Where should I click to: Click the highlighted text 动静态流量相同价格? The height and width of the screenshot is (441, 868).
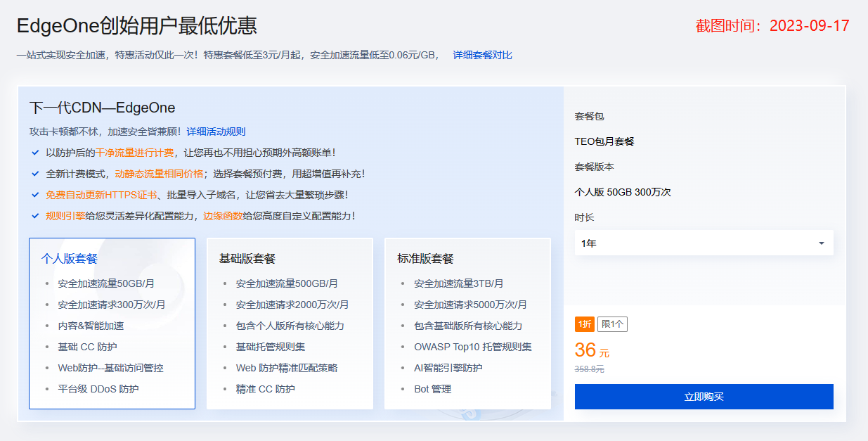pos(159,174)
